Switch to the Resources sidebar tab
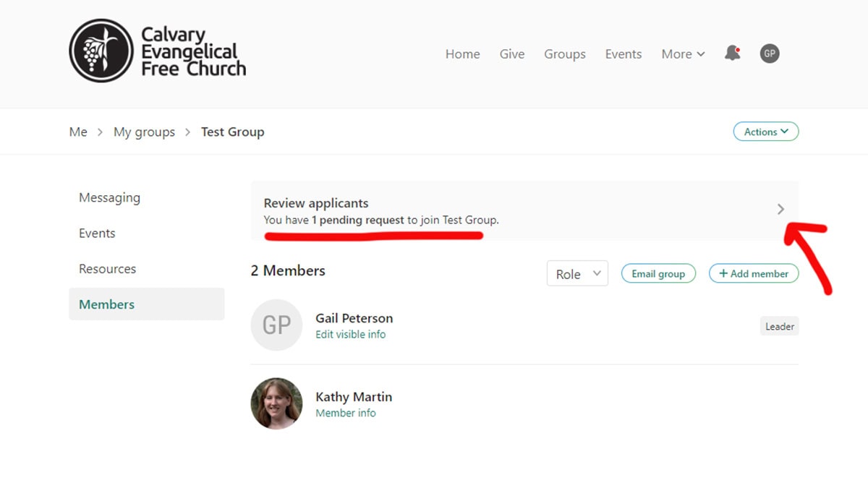The height and width of the screenshot is (488, 868). (107, 269)
